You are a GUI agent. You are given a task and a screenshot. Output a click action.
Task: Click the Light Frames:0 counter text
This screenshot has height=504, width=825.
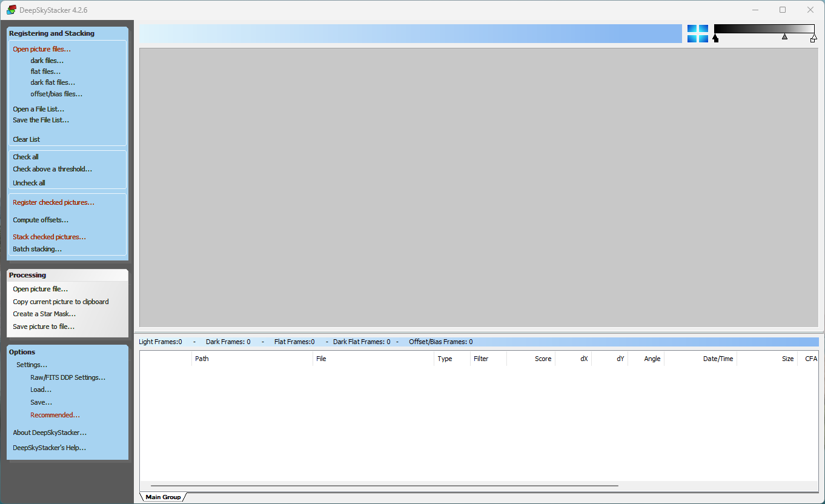[x=161, y=342]
